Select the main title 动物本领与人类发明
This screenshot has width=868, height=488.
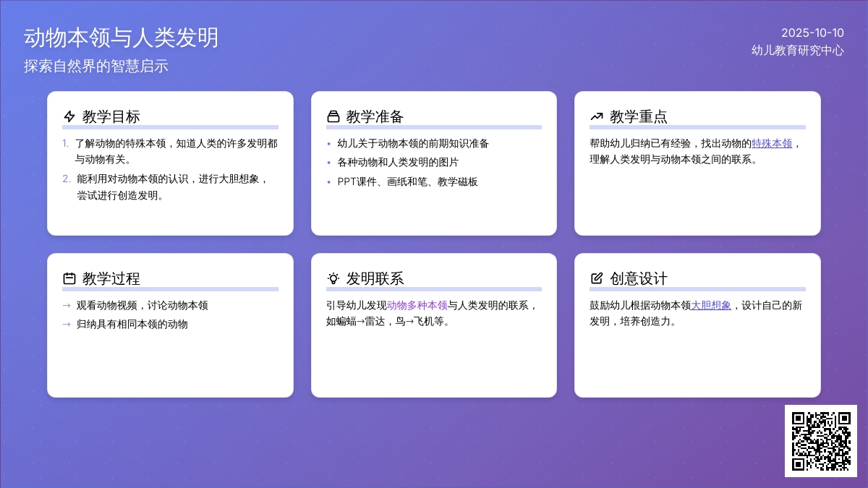[121, 38]
